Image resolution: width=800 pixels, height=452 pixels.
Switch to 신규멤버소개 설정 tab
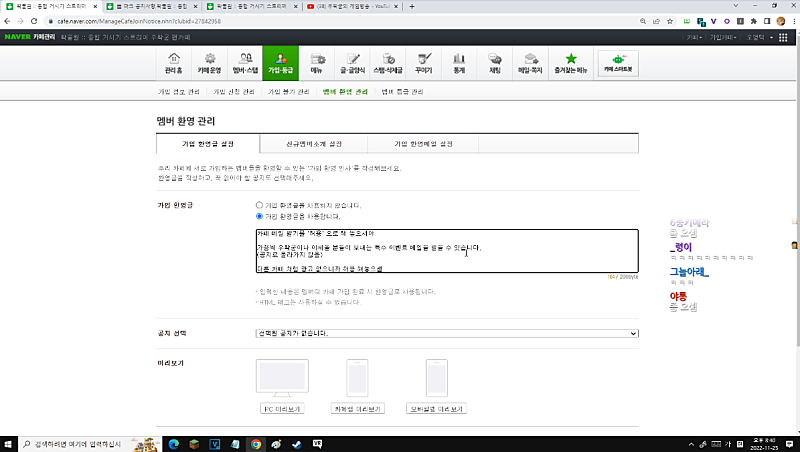(314, 144)
